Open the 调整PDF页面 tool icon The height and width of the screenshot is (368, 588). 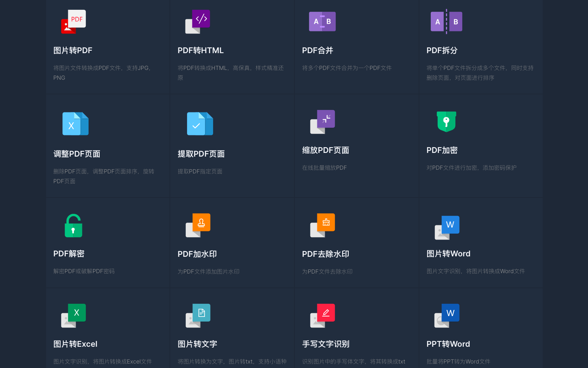click(x=76, y=124)
